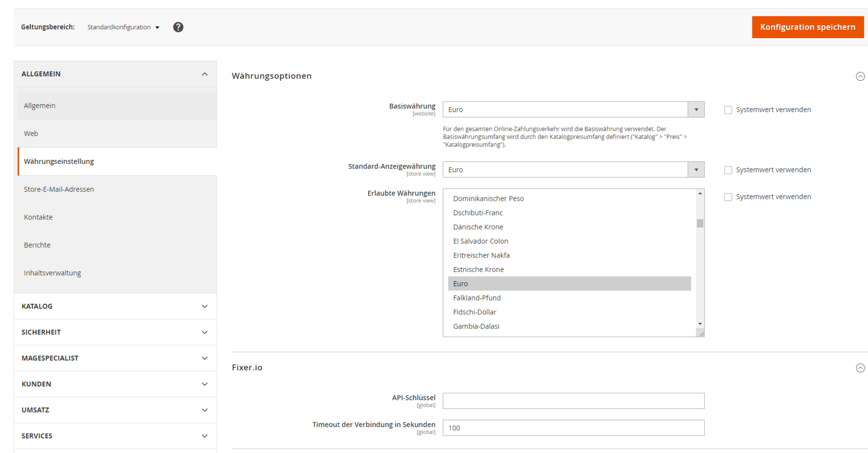This screenshot has height=453, width=868.
Task: Click Konfiguration speichern button
Action: (807, 27)
